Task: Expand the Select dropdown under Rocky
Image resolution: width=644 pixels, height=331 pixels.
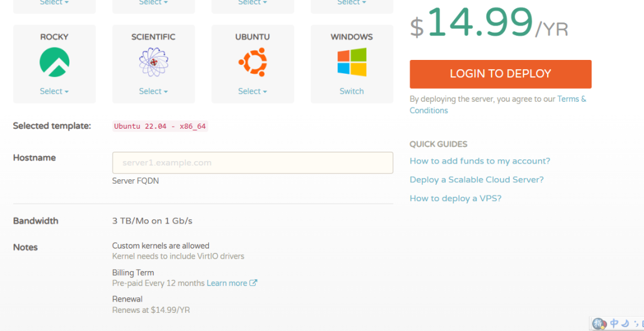Action: click(x=54, y=91)
